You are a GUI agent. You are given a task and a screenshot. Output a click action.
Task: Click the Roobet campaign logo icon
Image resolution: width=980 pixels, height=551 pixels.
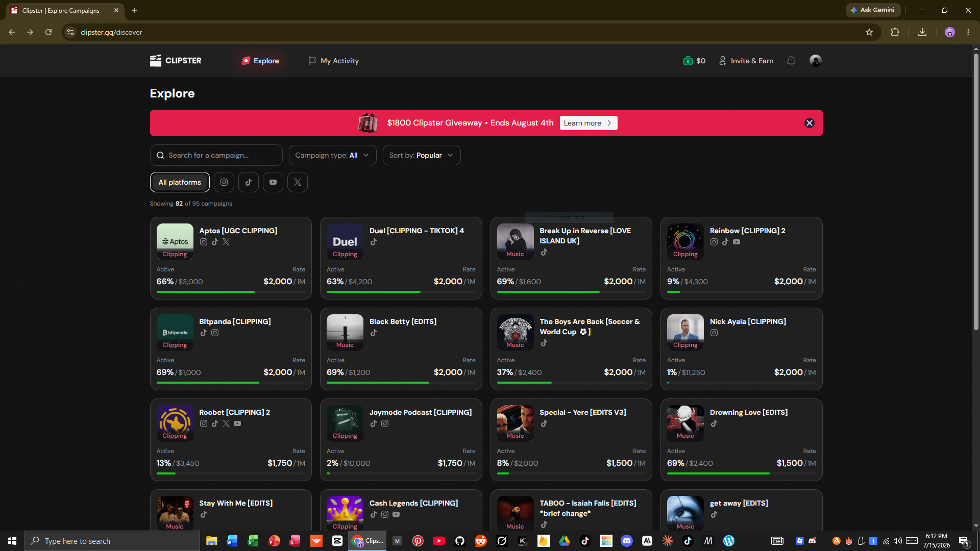(175, 423)
